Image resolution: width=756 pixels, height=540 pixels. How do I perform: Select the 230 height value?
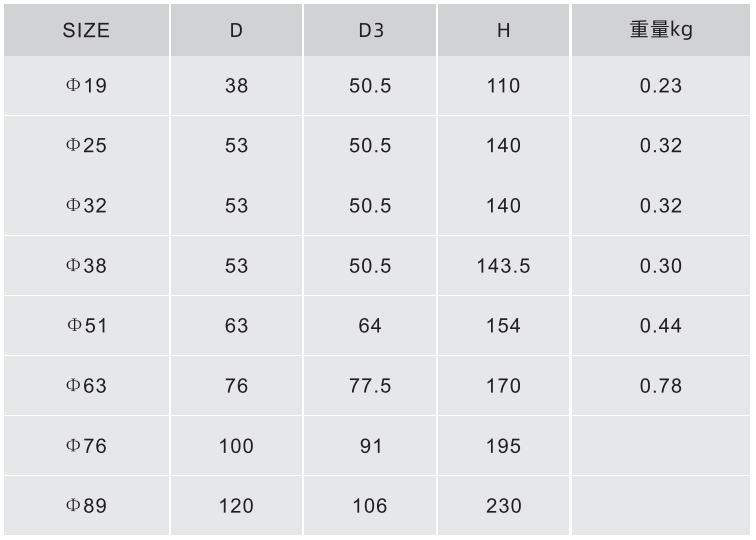(503, 506)
